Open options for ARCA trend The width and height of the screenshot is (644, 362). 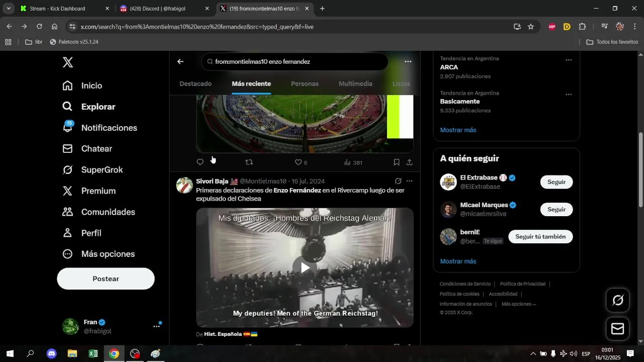pos(569,60)
